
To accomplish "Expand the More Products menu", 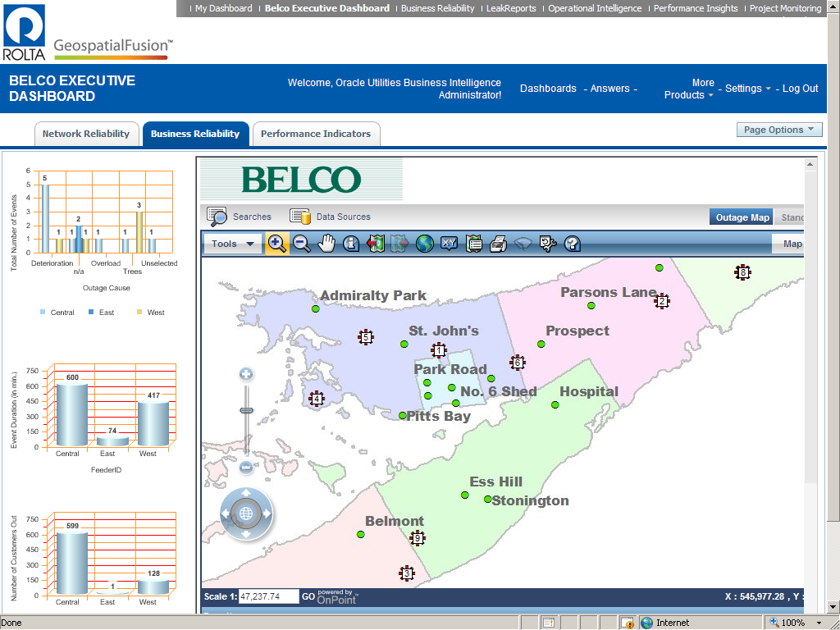I will pos(689,89).
